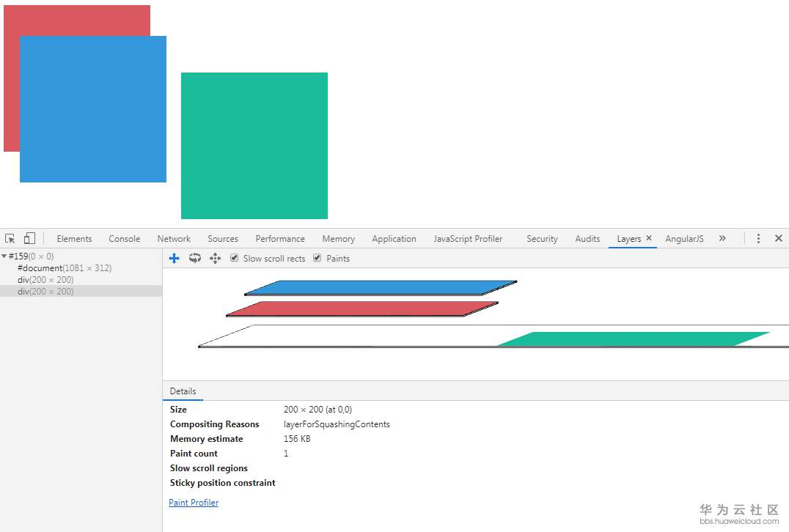Activate the pan mode cross-arrow tool
789x532 pixels.
[x=174, y=259]
